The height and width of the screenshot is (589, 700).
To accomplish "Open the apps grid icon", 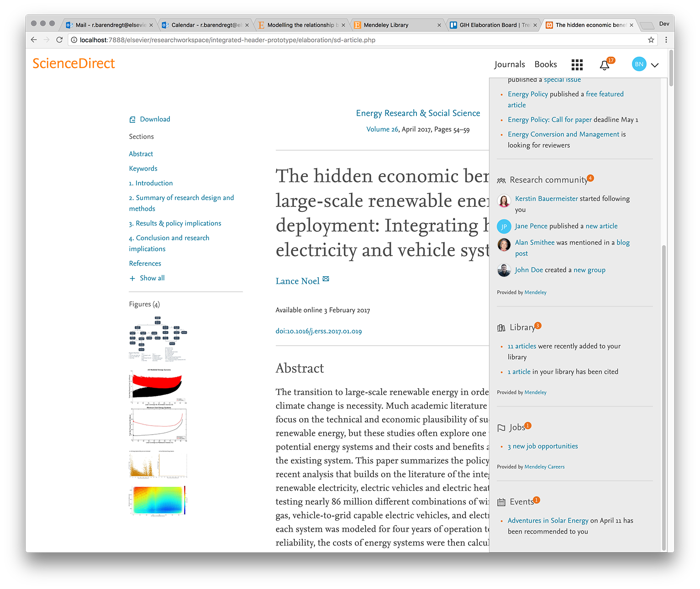I will [577, 65].
